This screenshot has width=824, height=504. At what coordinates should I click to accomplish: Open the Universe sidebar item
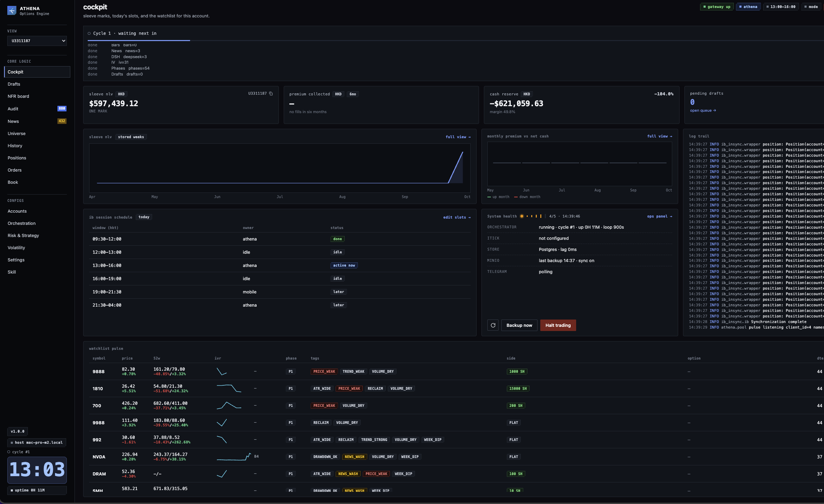point(16,134)
